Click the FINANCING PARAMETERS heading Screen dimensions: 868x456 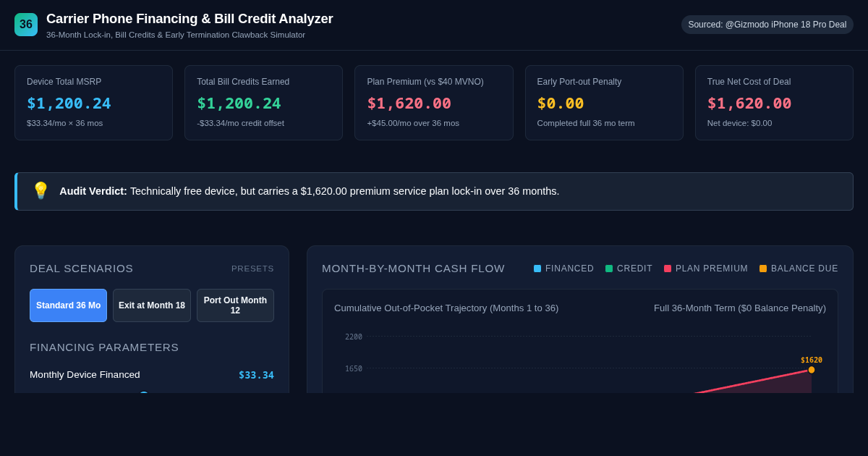(104, 347)
